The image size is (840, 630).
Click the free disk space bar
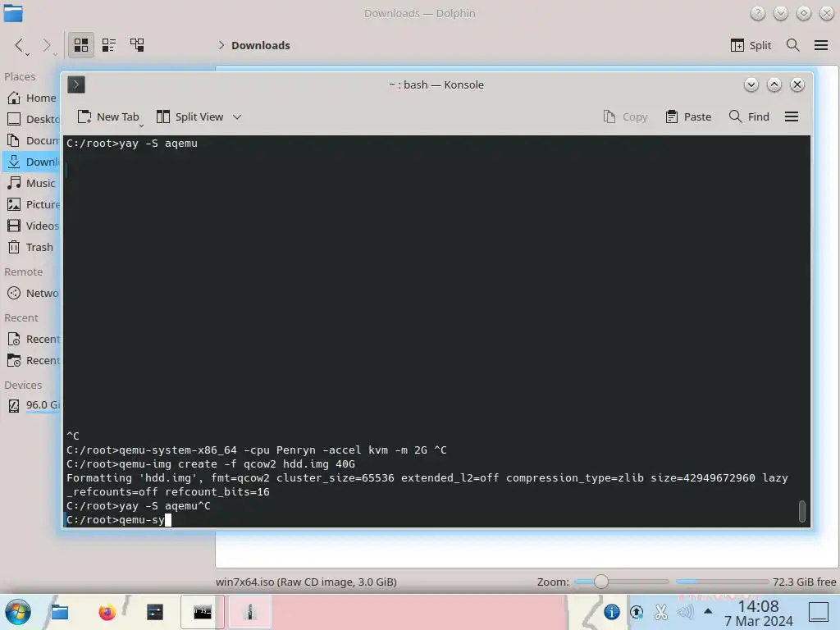[722, 582]
